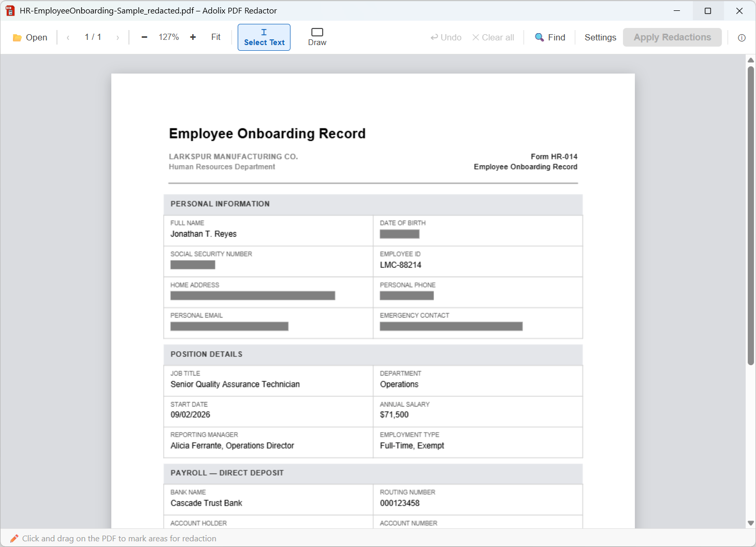Image resolution: width=756 pixels, height=547 pixels.
Task: Zoom in with the plus button
Action: [193, 37]
